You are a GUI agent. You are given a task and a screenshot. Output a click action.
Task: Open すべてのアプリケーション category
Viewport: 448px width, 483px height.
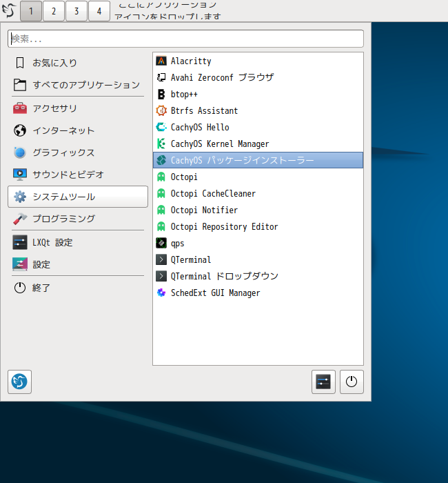(x=85, y=85)
